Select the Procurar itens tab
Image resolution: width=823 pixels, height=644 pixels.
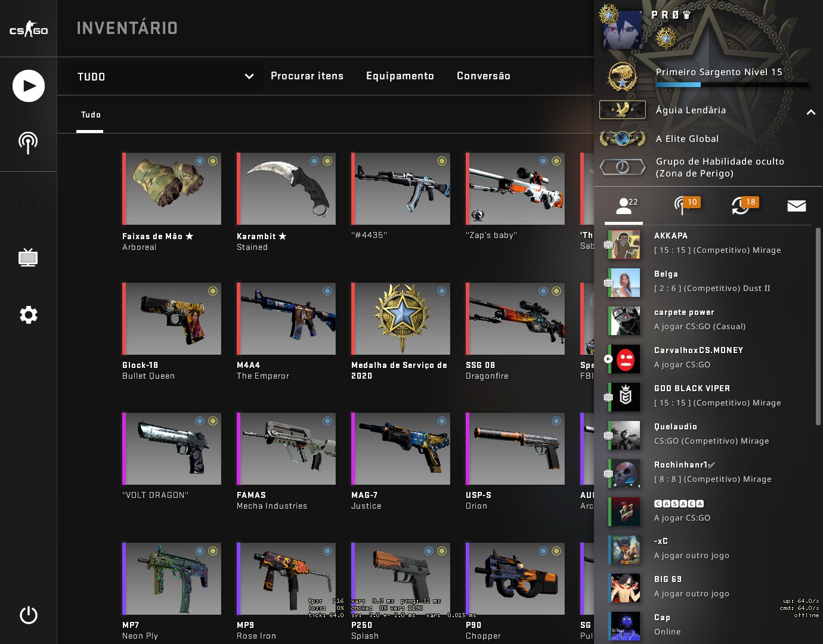click(307, 76)
